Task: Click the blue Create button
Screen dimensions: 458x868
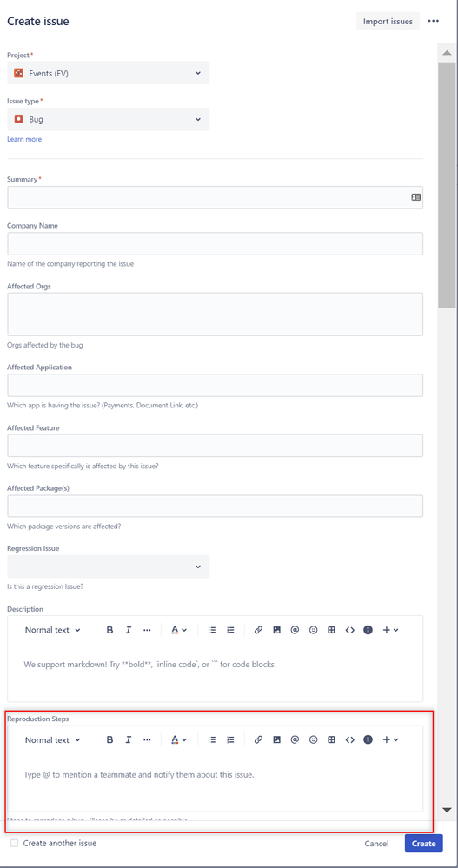Action: click(x=423, y=844)
